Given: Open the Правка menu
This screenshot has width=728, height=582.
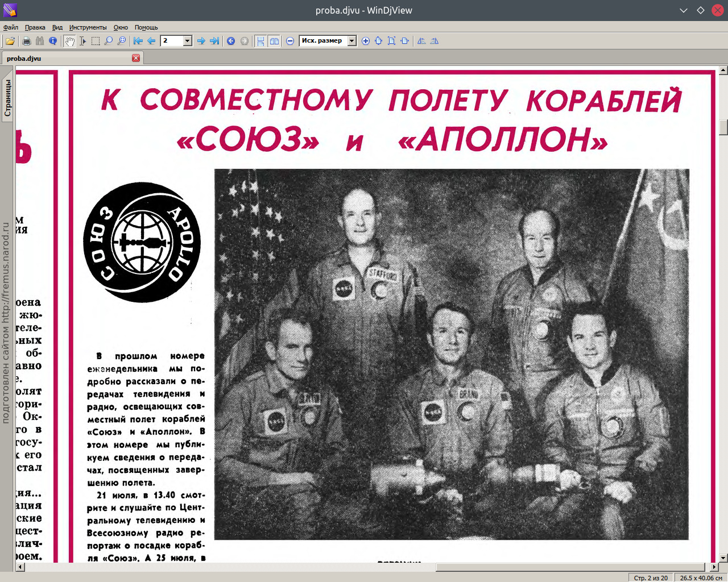Looking at the screenshot, I should pos(35,27).
